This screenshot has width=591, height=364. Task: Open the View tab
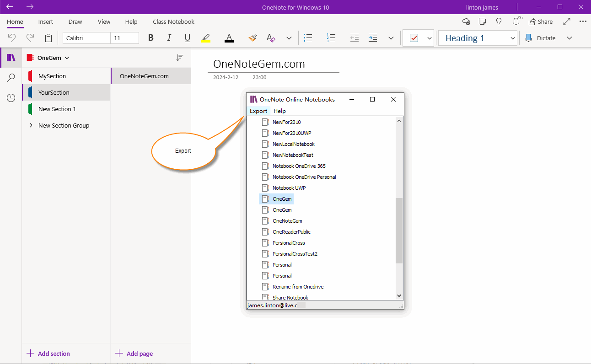tap(104, 21)
